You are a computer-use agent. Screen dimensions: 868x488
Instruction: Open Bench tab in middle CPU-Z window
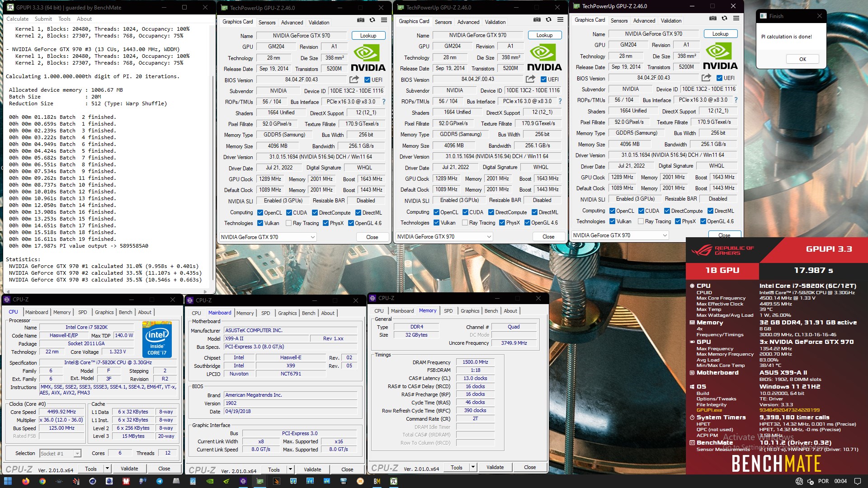[x=309, y=313]
